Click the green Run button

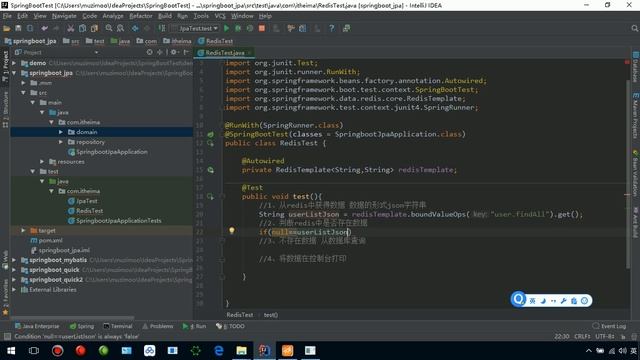point(227,28)
